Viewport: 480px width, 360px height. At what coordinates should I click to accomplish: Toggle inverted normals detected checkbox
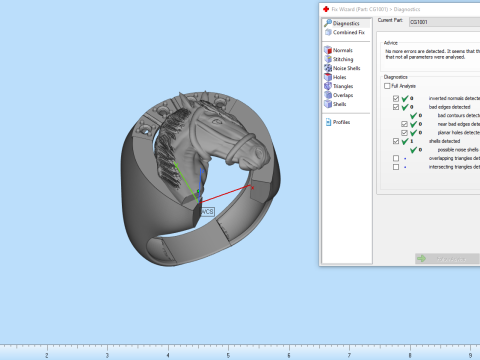(396, 98)
